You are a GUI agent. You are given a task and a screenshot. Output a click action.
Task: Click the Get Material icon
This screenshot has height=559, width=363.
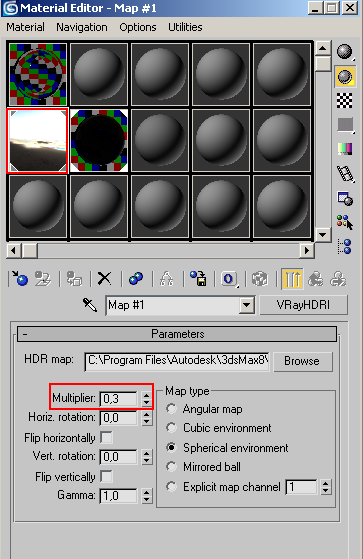pyautogui.click(x=19, y=278)
